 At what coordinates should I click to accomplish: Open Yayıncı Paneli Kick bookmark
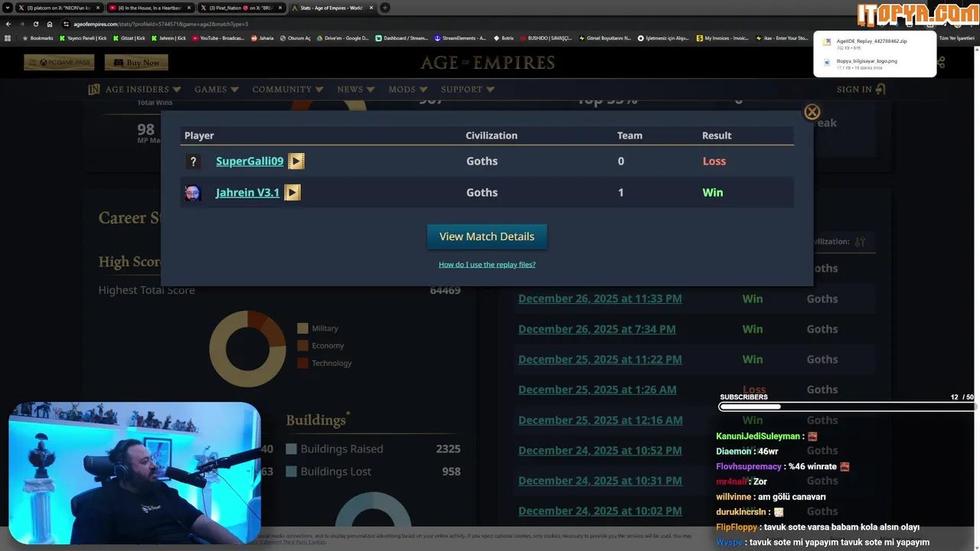click(x=83, y=37)
